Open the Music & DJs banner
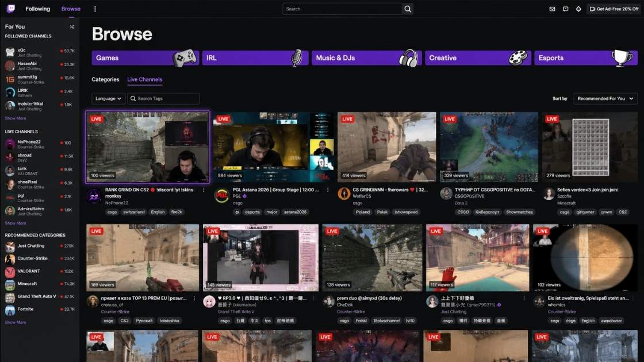 pyautogui.click(x=366, y=58)
